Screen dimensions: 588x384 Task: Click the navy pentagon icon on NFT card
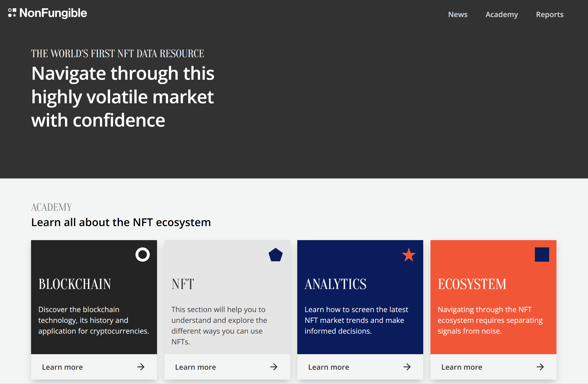click(275, 255)
